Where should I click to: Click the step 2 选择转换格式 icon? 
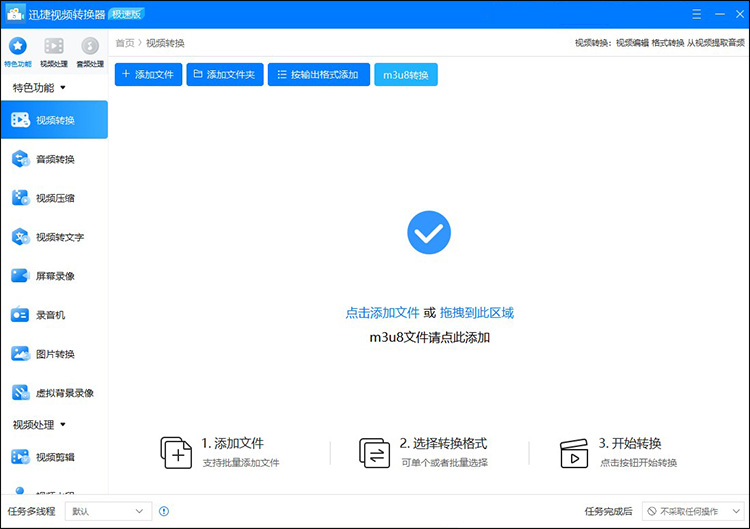pyautogui.click(x=375, y=452)
